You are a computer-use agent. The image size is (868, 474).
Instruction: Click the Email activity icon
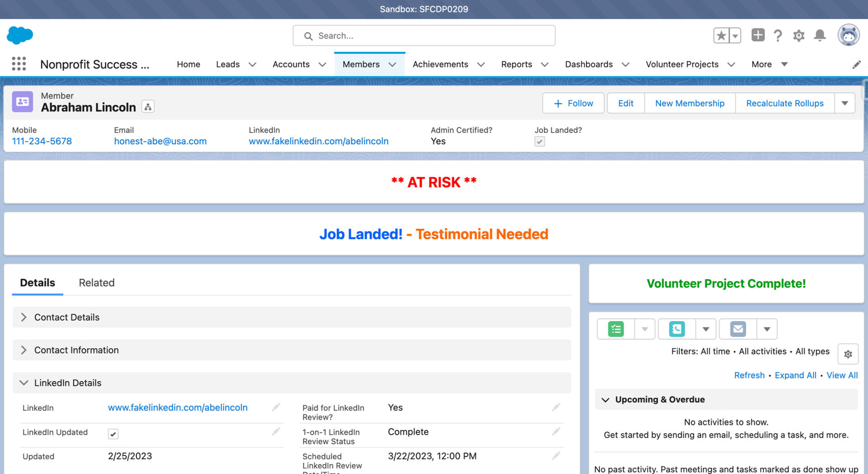point(738,329)
